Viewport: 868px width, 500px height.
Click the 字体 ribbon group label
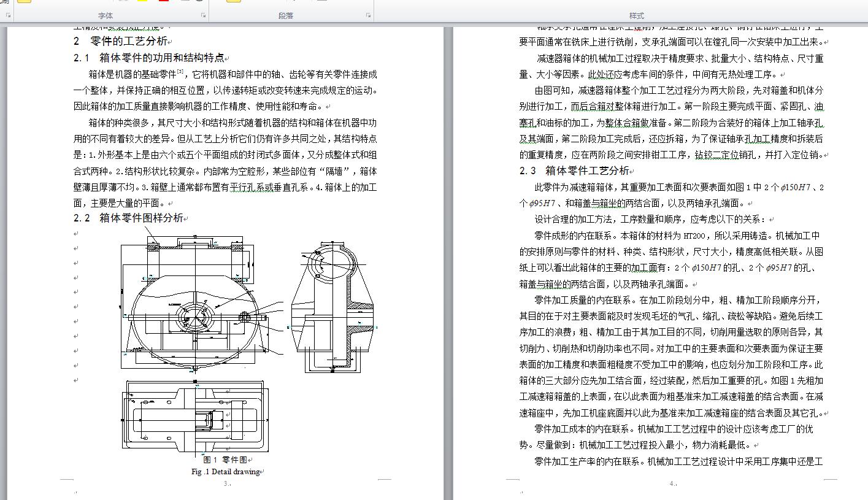(x=106, y=15)
